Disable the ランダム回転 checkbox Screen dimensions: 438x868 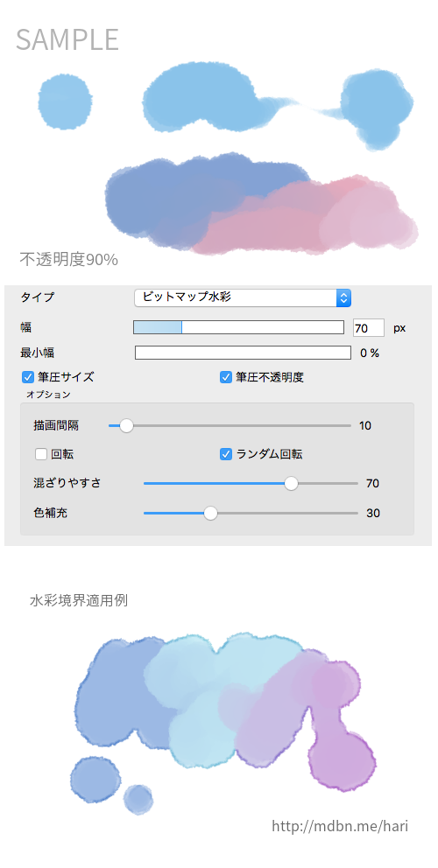pos(226,454)
